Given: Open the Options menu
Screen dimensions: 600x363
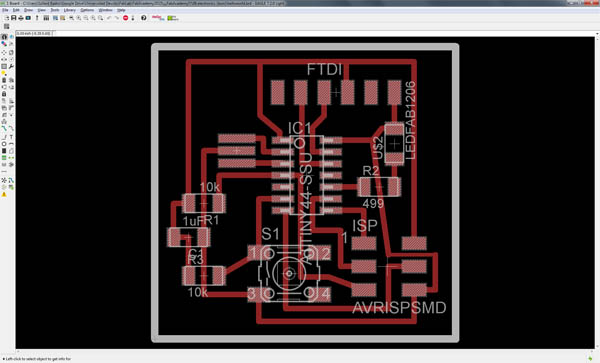Looking at the screenshot, I should coord(87,10).
